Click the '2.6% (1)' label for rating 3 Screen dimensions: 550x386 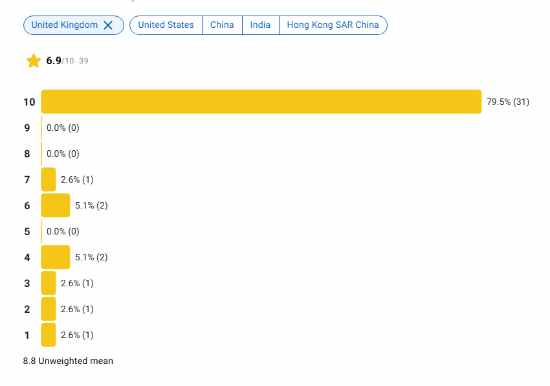click(77, 283)
